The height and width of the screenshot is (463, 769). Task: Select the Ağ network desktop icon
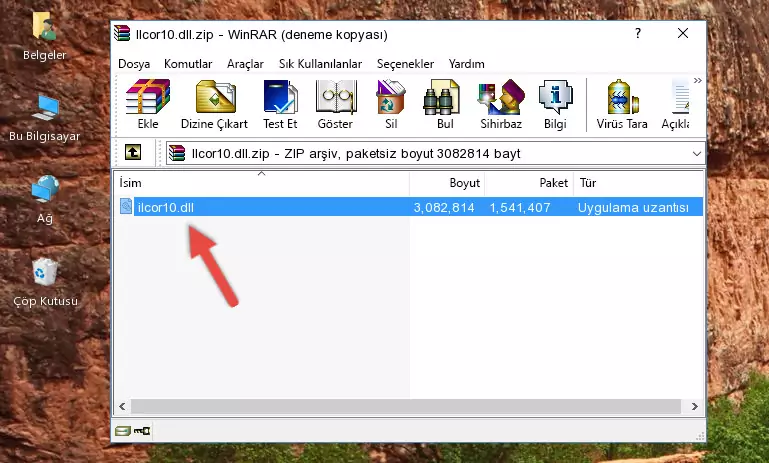pos(45,200)
